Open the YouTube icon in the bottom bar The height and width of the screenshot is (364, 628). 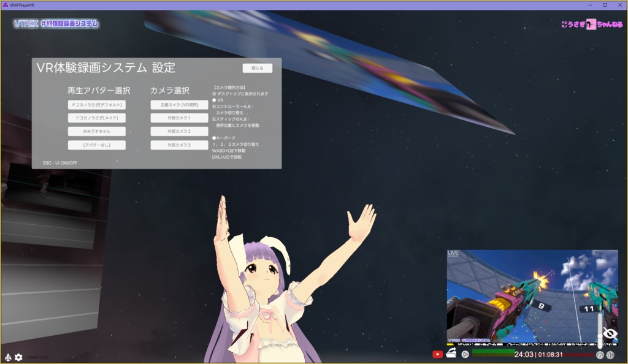[x=438, y=354]
